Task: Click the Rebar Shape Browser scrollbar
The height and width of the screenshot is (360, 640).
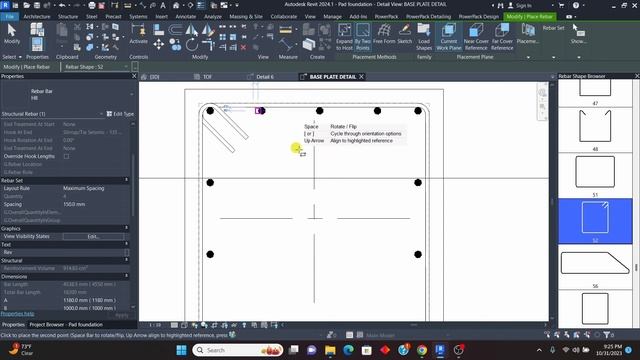Action: 636,268
